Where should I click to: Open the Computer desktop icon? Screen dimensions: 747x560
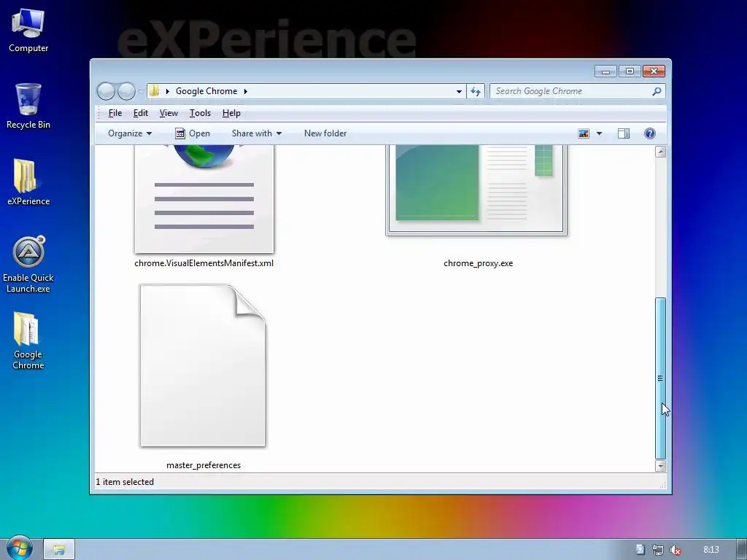(x=28, y=29)
